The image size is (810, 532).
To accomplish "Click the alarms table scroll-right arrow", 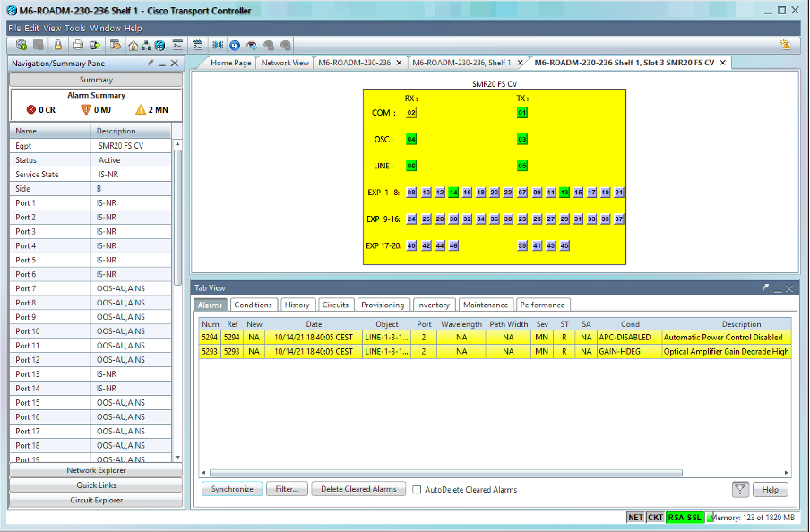I will point(787,473).
